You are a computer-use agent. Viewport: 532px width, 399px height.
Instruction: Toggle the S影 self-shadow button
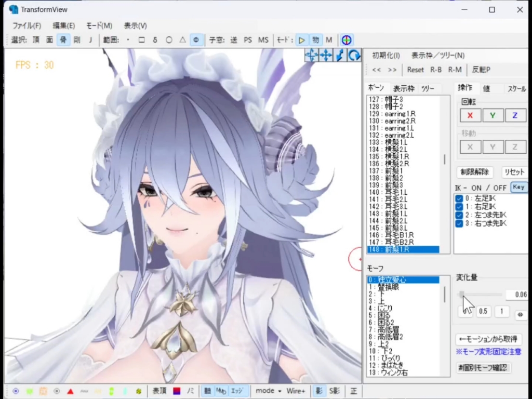pos(334,391)
